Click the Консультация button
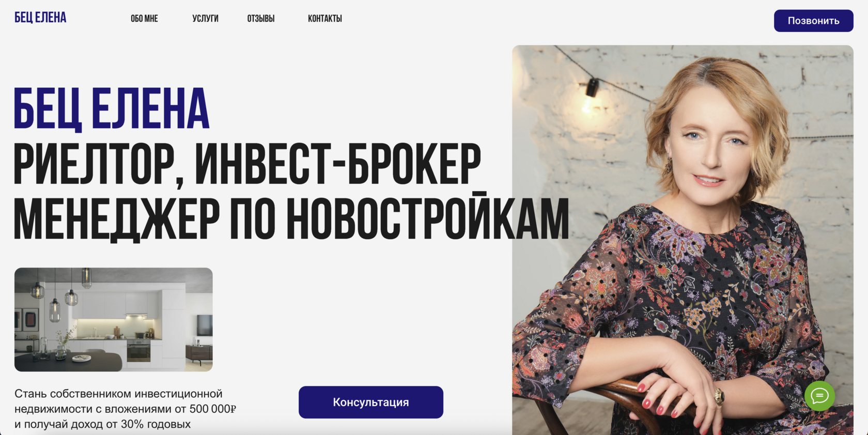The height and width of the screenshot is (435, 868). tap(371, 402)
